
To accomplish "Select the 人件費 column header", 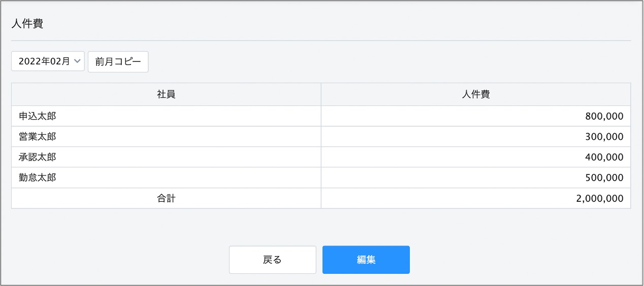I will point(476,94).
